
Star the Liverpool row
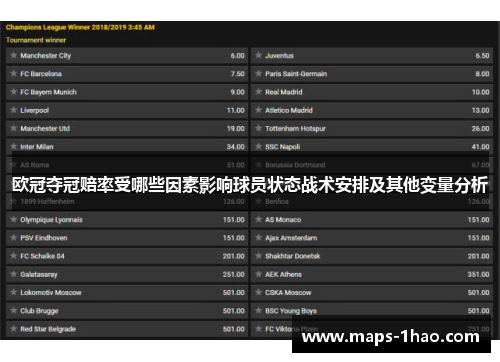[x=14, y=110]
